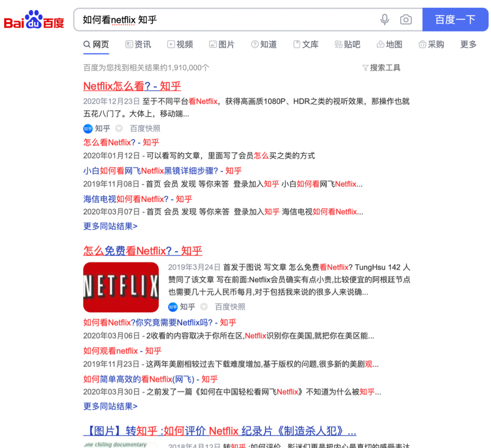
Task: Switch to the 知道 tab
Action: [x=264, y=45]
